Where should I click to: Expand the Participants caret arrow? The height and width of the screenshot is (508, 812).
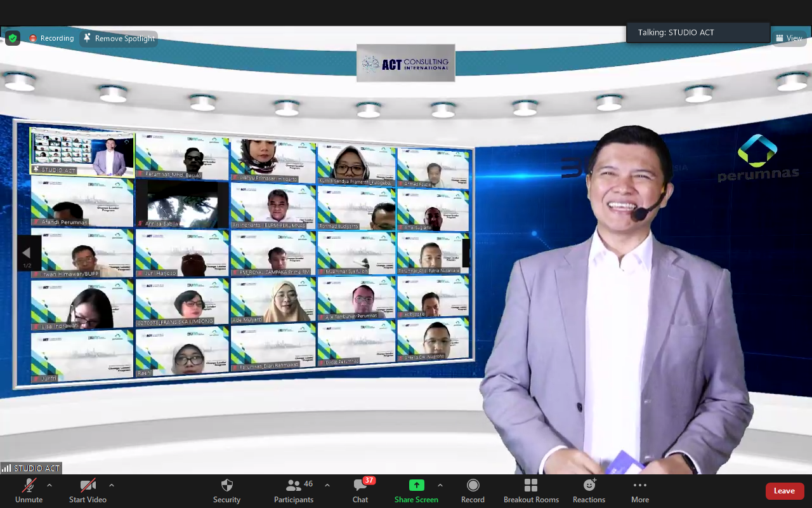click(327, 485)
